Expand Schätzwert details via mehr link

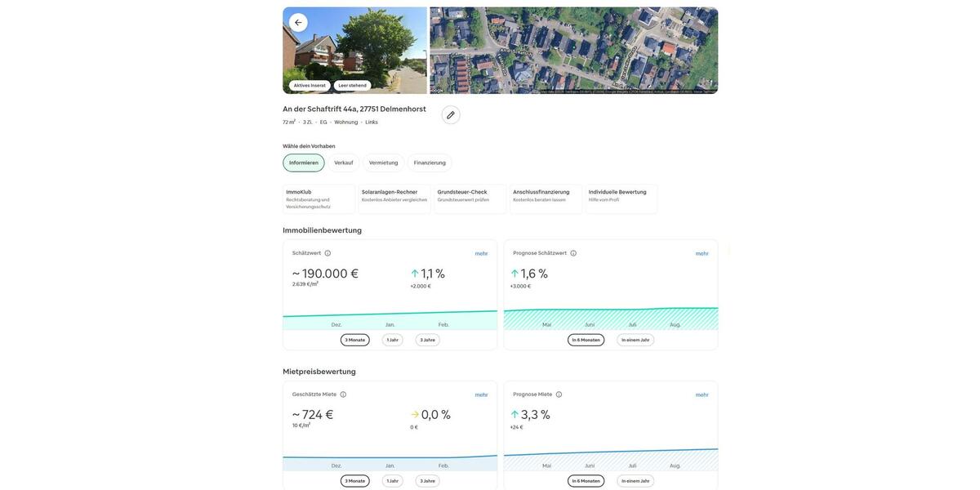[481, 254]
